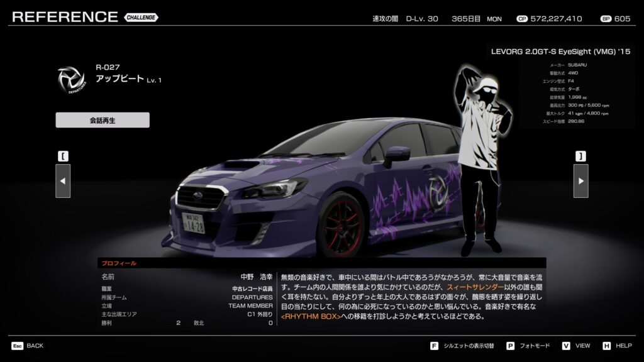Go to previous rival with left arrow
Viewport: 644px width, 362px height.
click(63, 181)
